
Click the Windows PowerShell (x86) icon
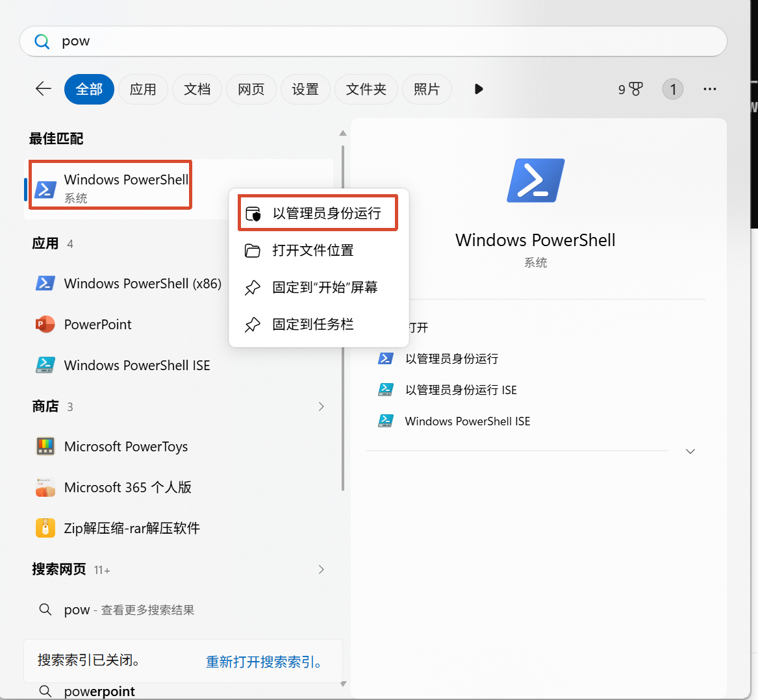point(45,283)
